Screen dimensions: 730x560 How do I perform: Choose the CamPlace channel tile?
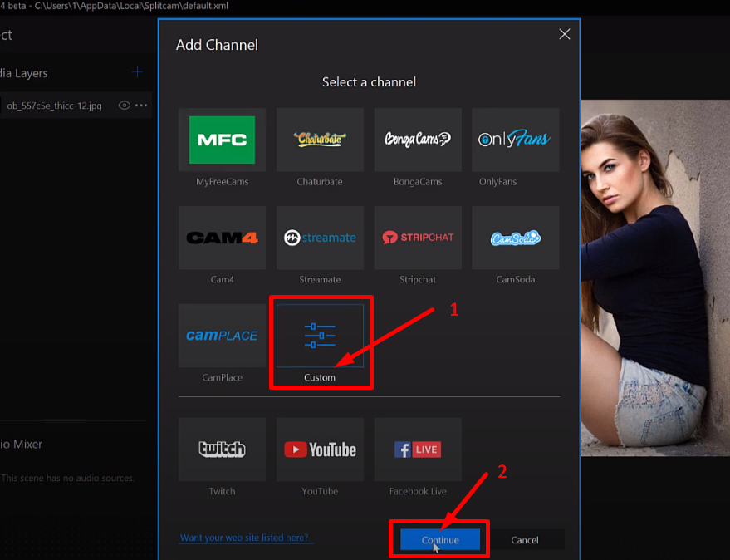(222, 336)
